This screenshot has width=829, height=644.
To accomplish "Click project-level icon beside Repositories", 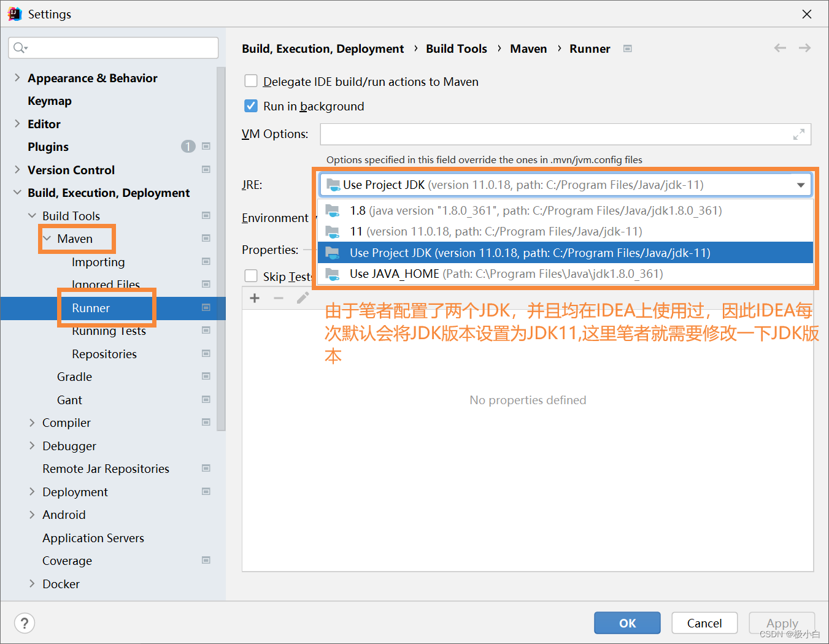I will [x=206, y=353].
